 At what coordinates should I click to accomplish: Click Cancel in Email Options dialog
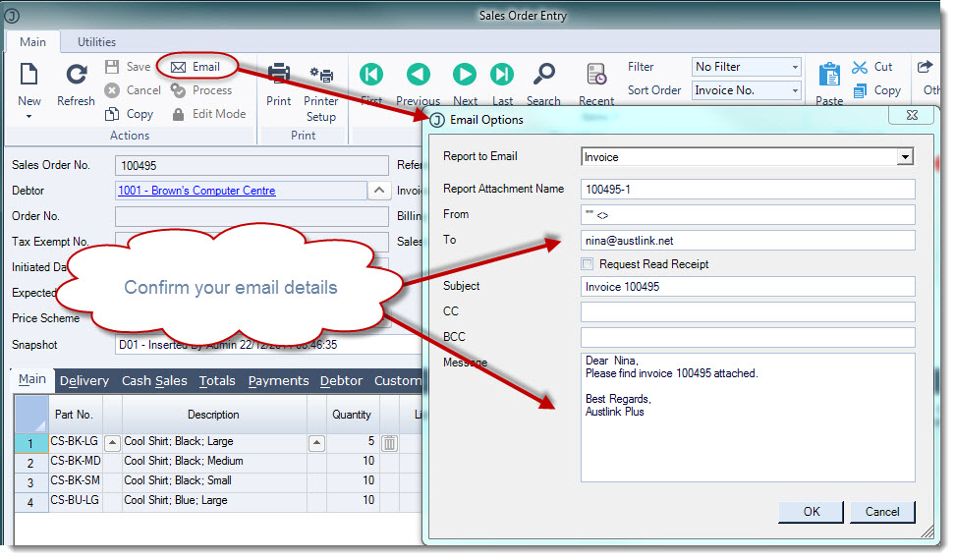[x=882, y=512]
